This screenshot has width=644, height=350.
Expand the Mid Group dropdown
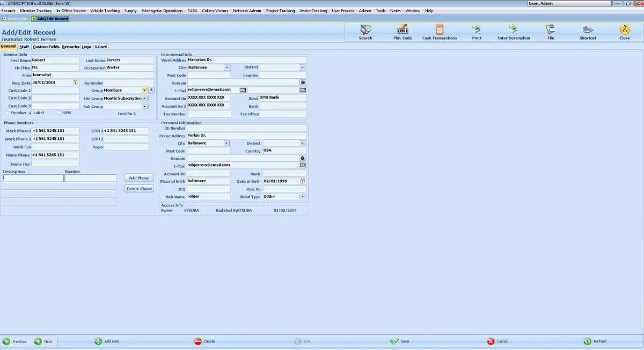tap(144, 99)
